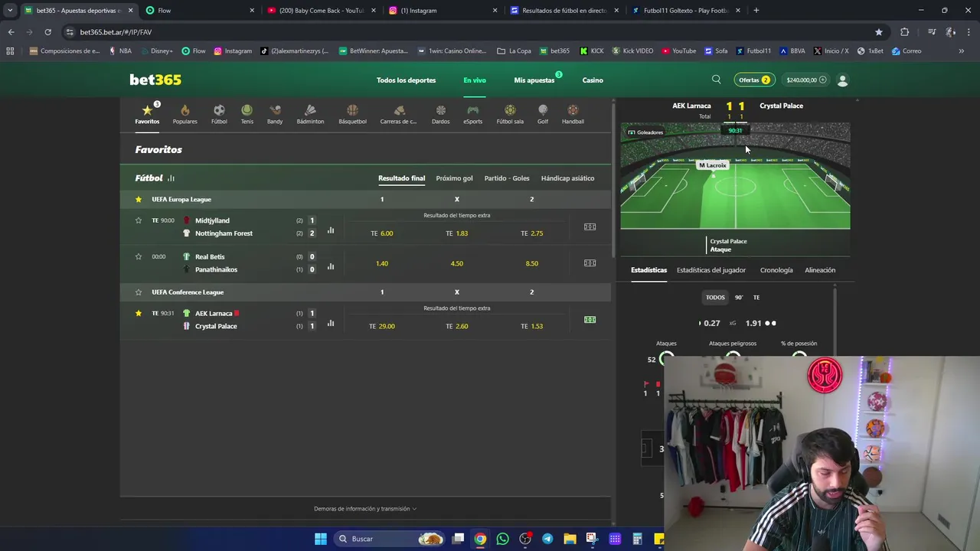Image resolution: width=980 pixels, height=551 pixels.
Task: Select the TODOS stats period filter
Action: pyautogui.click(x=715, y=298)
